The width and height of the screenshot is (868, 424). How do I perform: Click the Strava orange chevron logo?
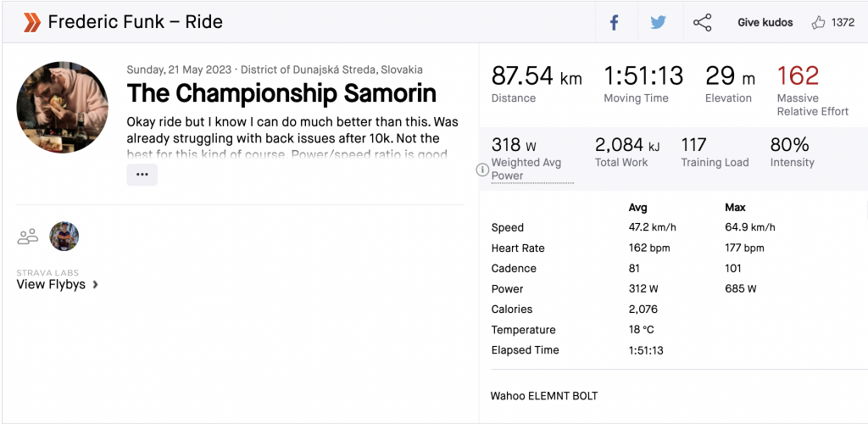tap(31, 22)
